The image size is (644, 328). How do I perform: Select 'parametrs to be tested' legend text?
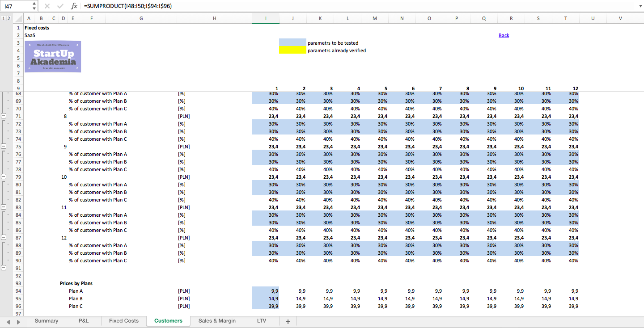tap(333, 43)
